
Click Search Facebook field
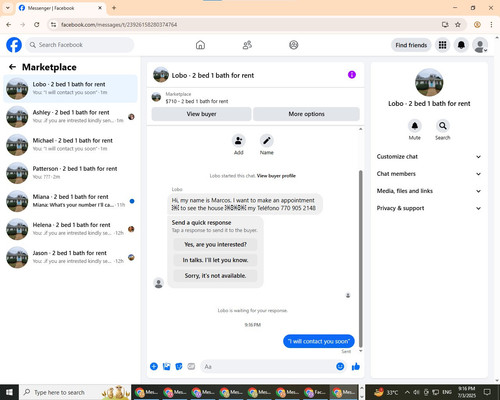coord(80,45)
